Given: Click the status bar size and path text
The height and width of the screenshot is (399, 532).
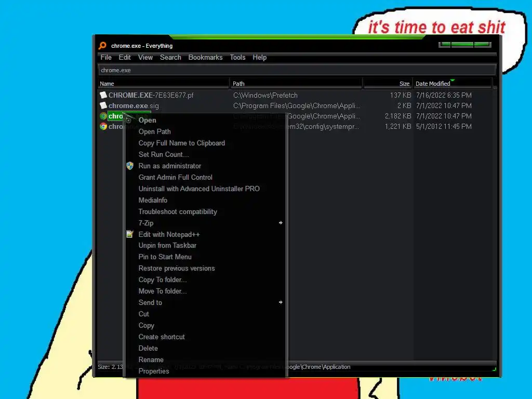Looking at the screenshot, I should [224, 367].
